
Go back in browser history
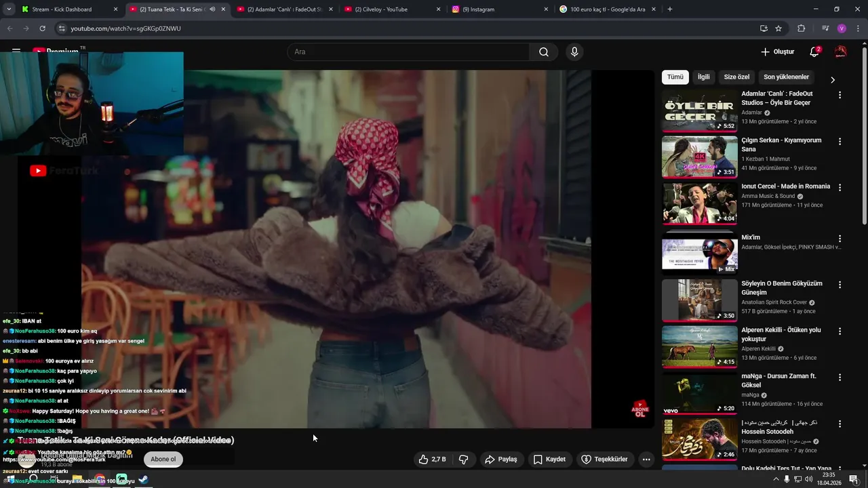pyautogui.click(x=9, y=28)
